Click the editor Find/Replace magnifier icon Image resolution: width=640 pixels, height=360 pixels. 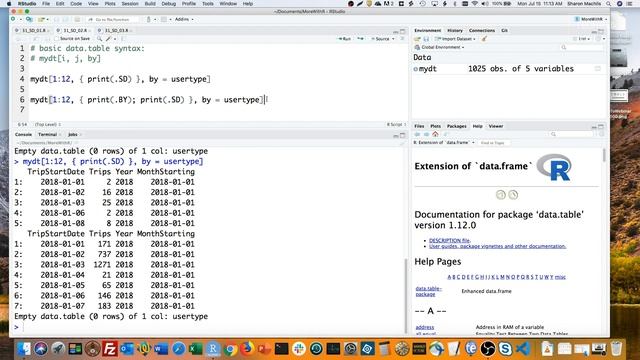point(99,39)
